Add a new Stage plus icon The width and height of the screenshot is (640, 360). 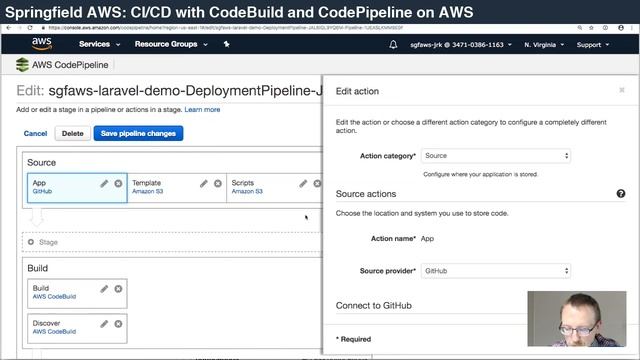(x=31, y=242)
